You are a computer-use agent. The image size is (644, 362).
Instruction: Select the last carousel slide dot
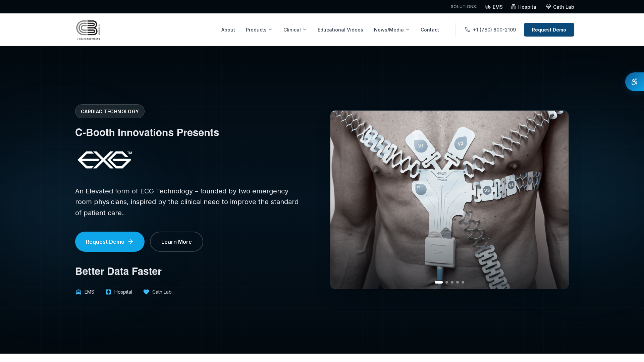point(463,282)
